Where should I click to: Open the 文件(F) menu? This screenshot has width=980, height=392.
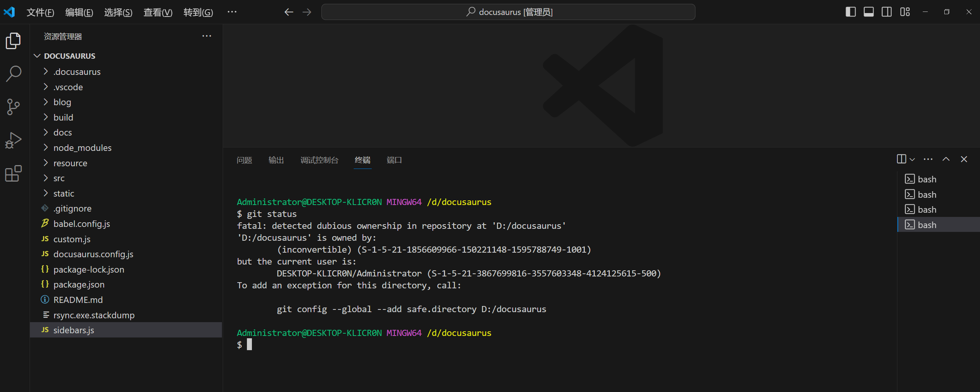40,12
